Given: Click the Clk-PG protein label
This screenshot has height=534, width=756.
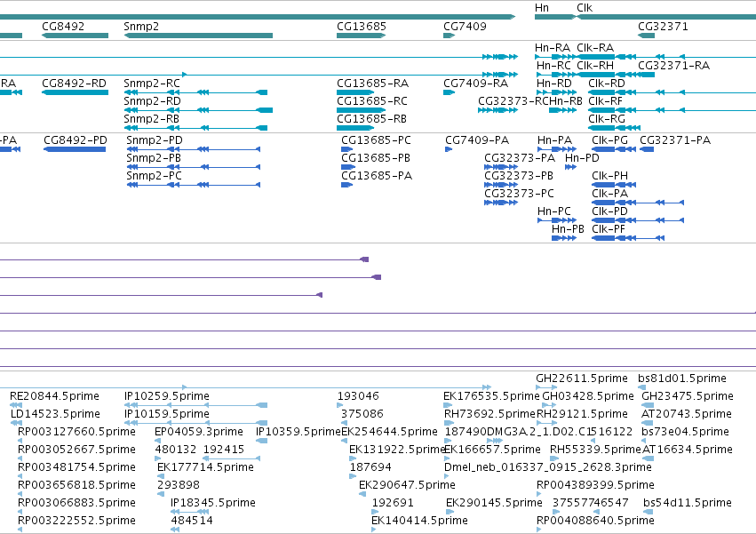Looking at the screenshot, I should tap(610, 140).
